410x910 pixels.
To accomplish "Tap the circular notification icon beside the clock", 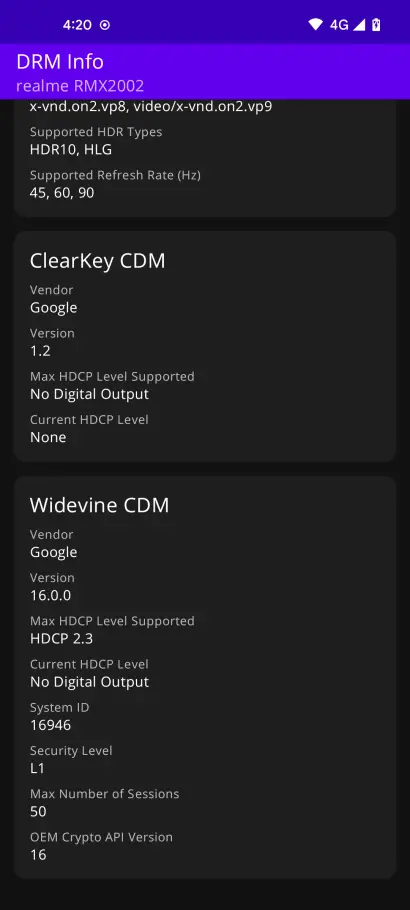I will (x=105, y=25).
